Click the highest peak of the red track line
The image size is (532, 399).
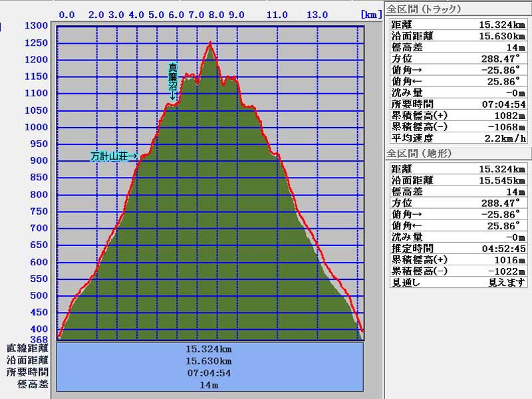(x=210, y=43)
